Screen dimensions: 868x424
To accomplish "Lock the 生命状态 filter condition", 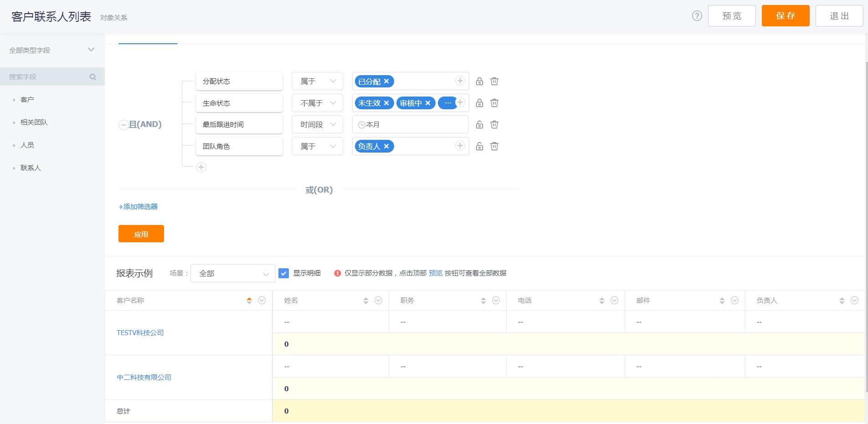I will coord(479,103).
